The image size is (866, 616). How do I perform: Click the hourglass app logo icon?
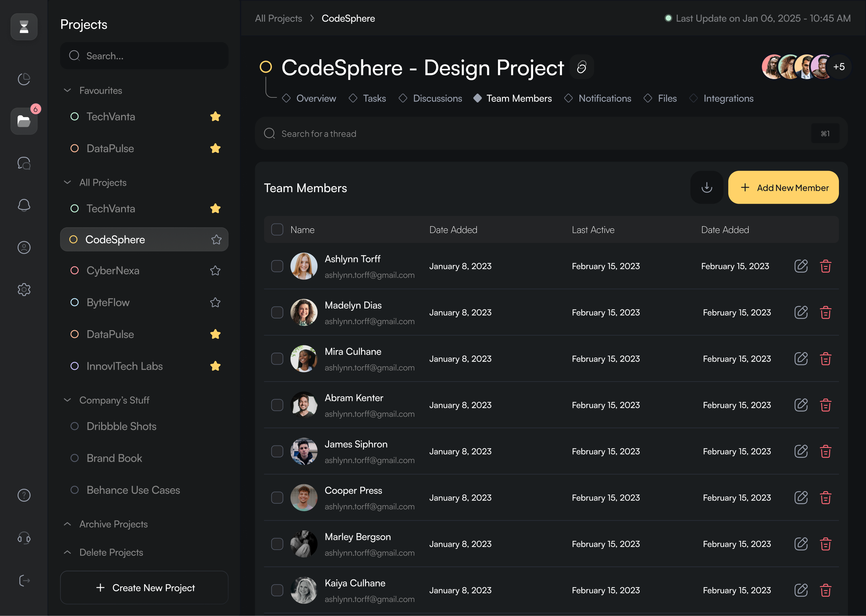[x=24, y=27]
